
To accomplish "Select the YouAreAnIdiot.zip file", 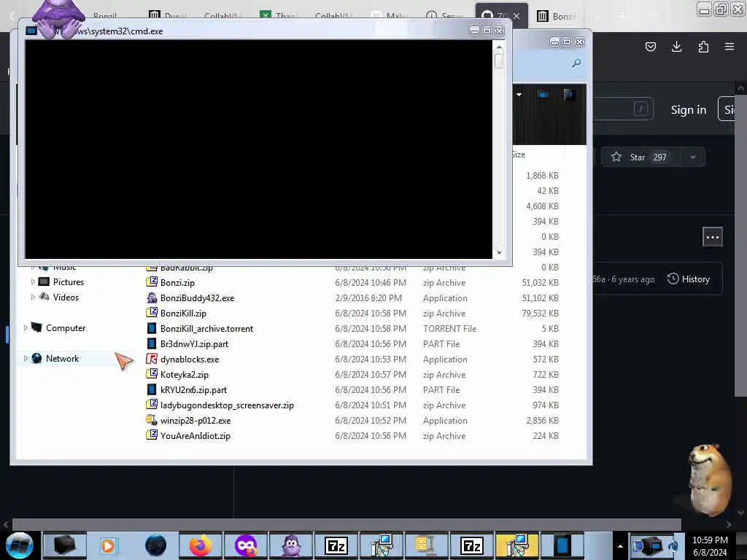I will (x=196, y=436).
